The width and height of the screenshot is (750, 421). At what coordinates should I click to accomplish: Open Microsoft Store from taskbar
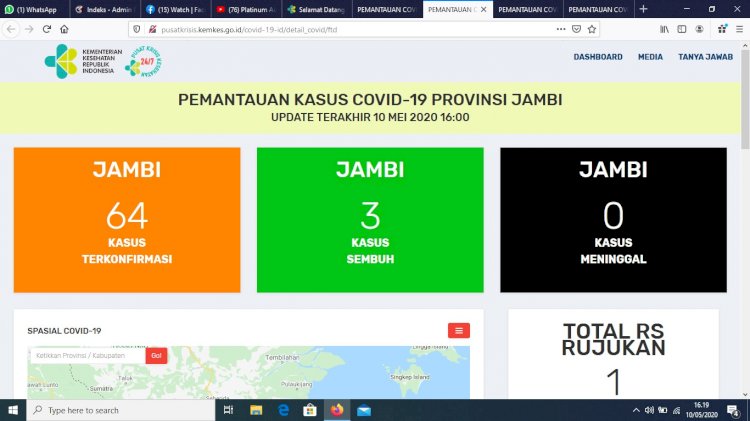point(310,410)
